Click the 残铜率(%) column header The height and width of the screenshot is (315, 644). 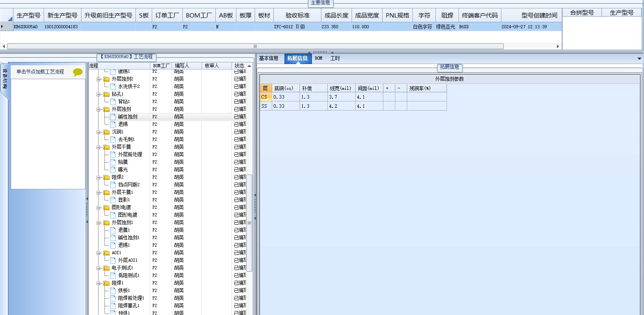[427, 88]
